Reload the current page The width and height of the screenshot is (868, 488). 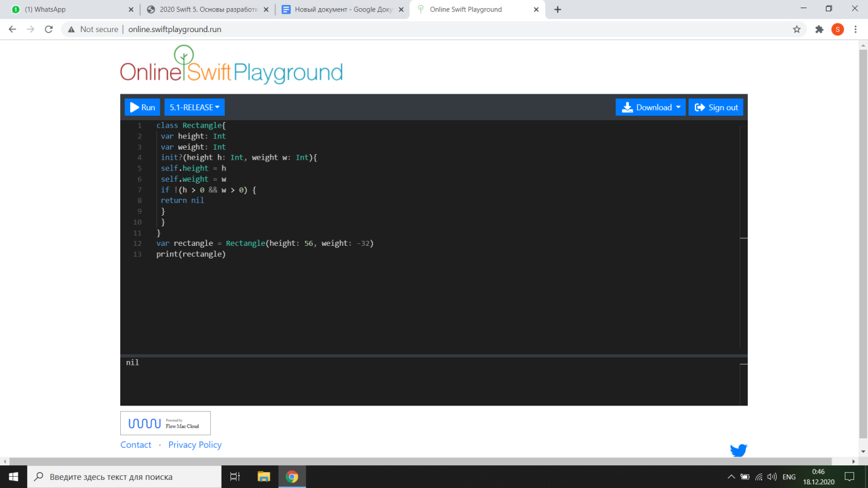coord(48,30)
